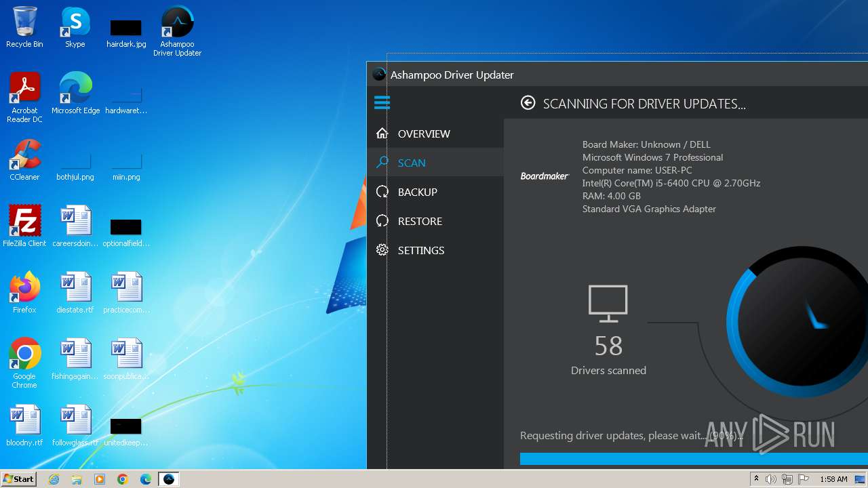
Task: Click the Windows Start button
Action: [18, 479]
